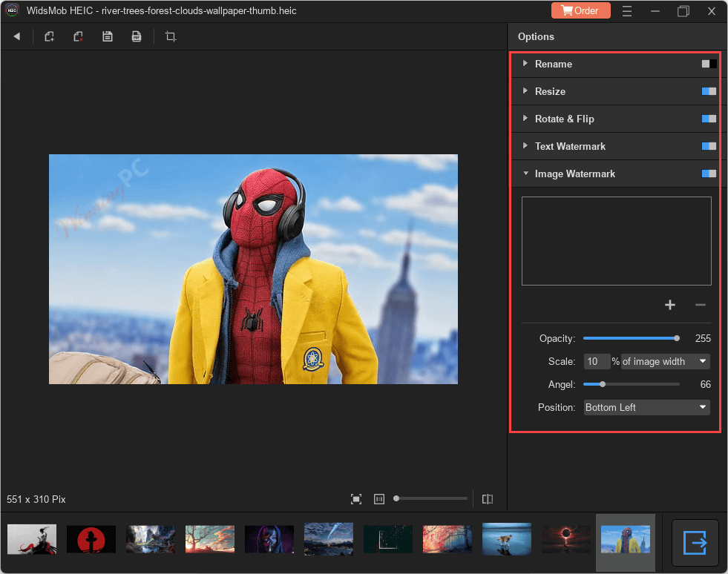
Task: Enable the Rename toggle switch
Action: click(x=709, y=64)
